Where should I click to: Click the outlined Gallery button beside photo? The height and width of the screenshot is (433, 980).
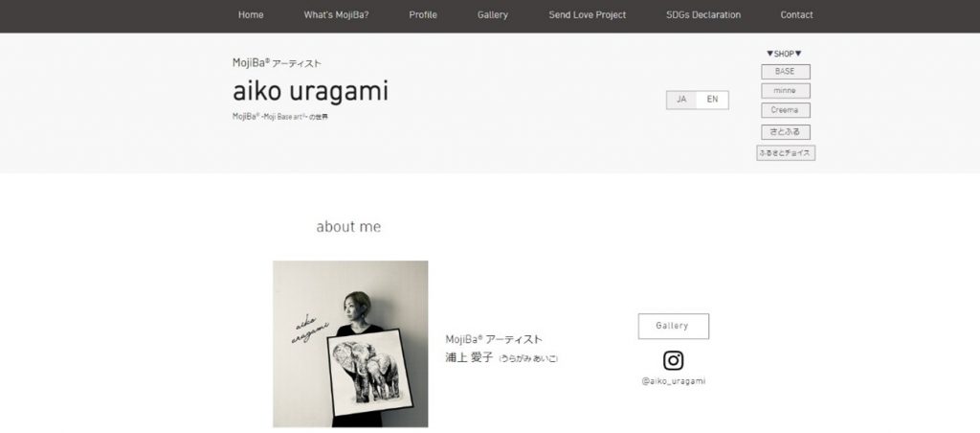[x=673, y=326]
